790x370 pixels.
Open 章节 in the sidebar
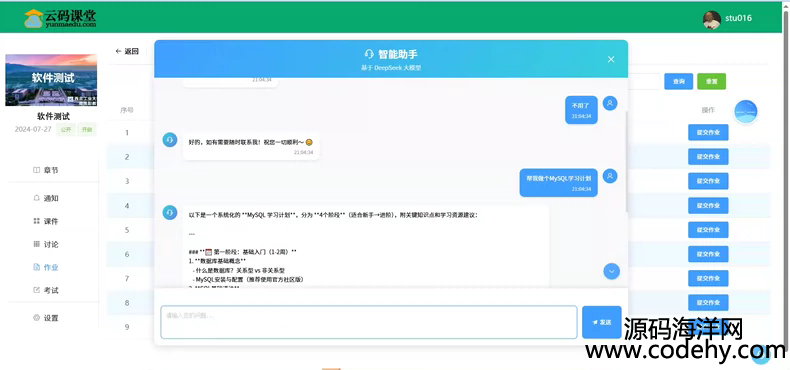pyautogui.click(x=46, y=170)
